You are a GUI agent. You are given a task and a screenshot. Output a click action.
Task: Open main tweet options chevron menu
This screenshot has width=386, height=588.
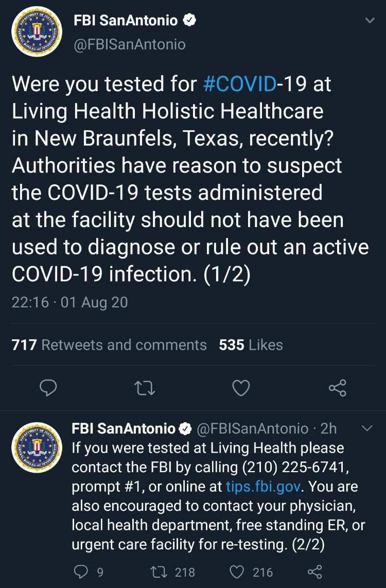click(369, 21)
